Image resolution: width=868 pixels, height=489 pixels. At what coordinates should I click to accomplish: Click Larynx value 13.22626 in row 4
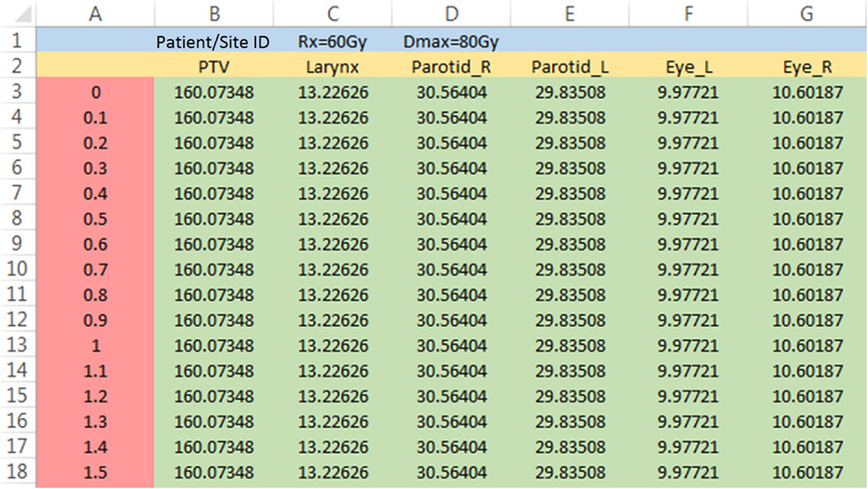332,117
